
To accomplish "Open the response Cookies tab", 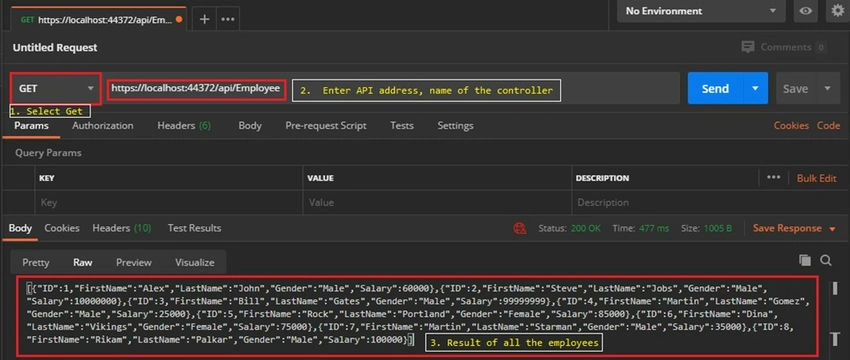I will pyautogui.click(x=62, y=228).
